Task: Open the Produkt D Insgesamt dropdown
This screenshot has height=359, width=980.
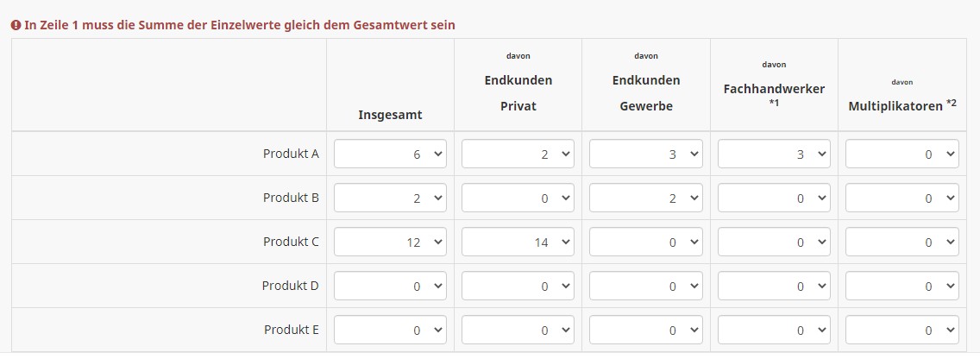Action: (390, 286)
